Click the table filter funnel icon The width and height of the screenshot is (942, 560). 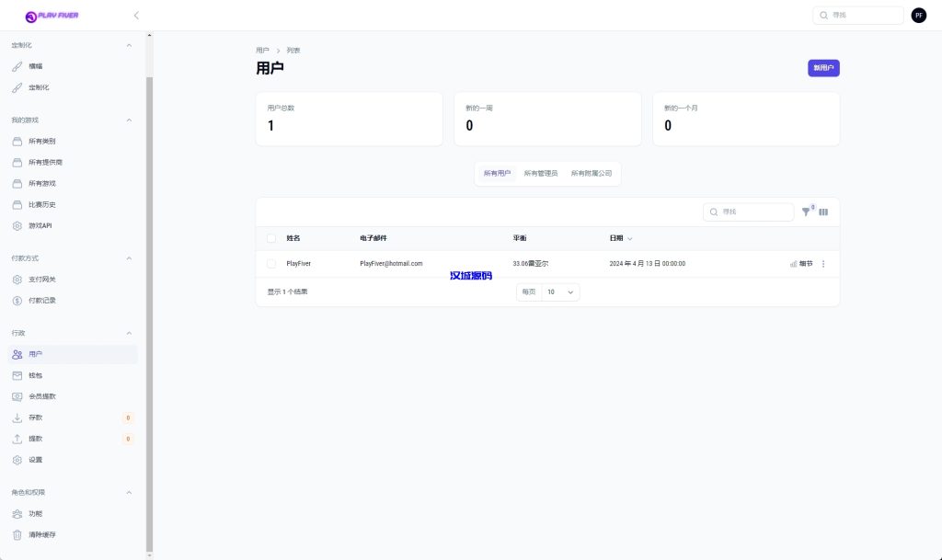click(806, 212)
